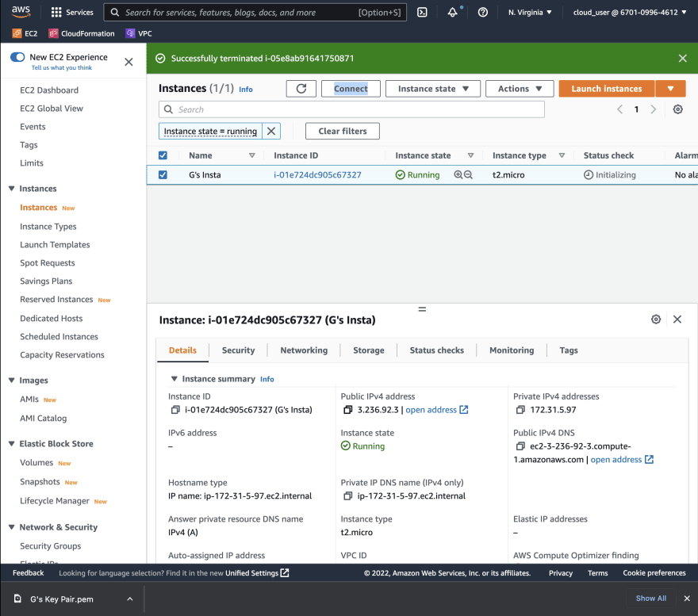This screenshot has height=616, width=698.
Task: Click the Clear filters button
Action: tap(343, 131)
